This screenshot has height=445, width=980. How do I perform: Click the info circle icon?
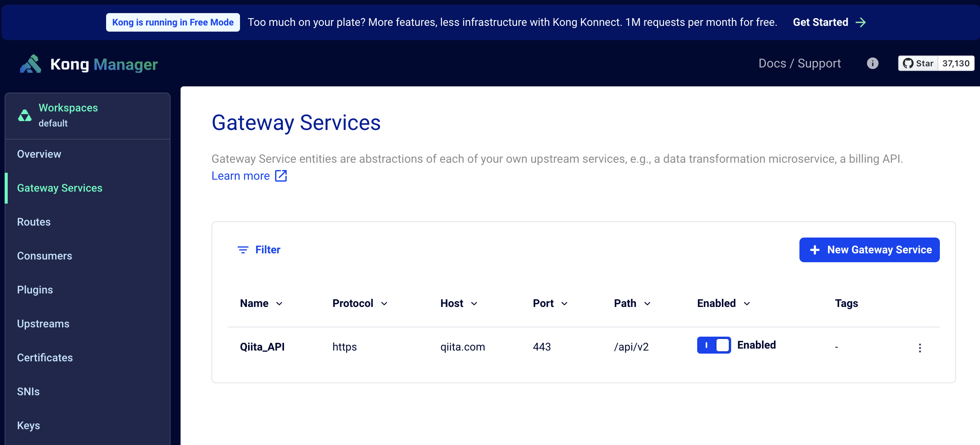[872, 63]
